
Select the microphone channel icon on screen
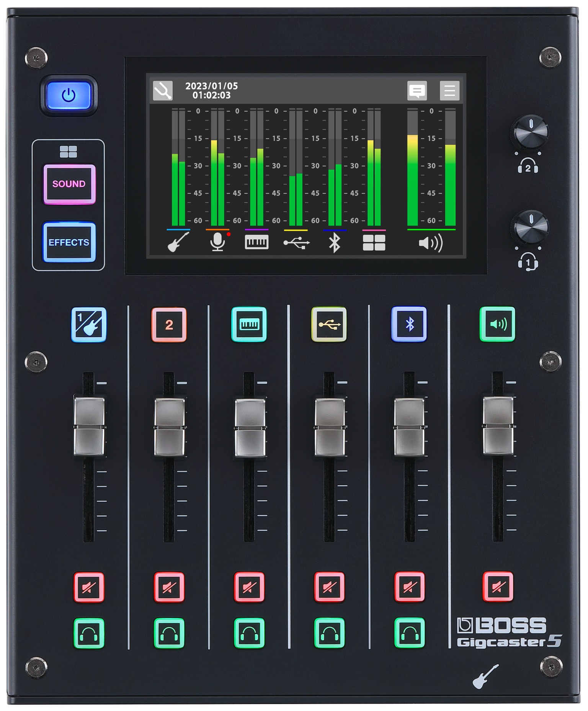[218, 242]
